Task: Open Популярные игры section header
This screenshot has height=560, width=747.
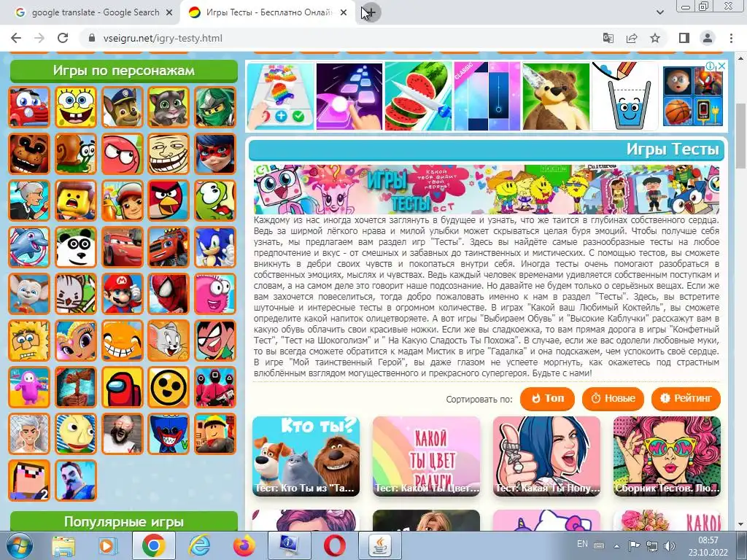Action: click(x=124, y=521)
